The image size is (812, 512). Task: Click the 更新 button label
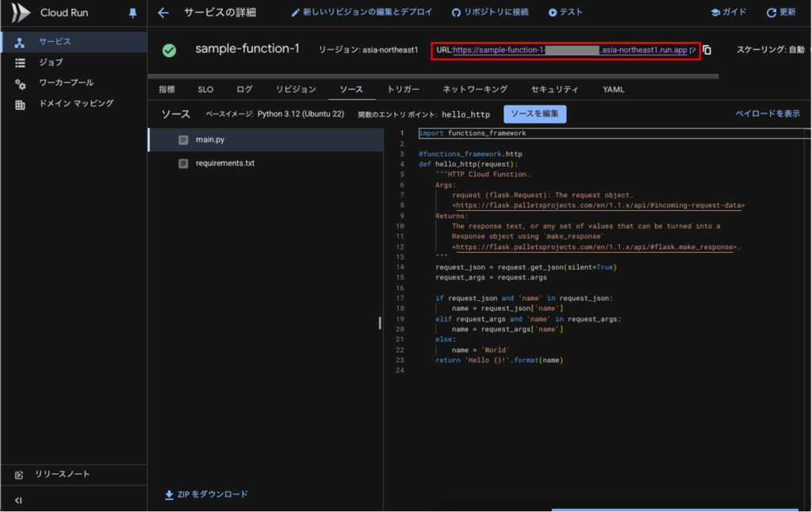click(787, 12)
